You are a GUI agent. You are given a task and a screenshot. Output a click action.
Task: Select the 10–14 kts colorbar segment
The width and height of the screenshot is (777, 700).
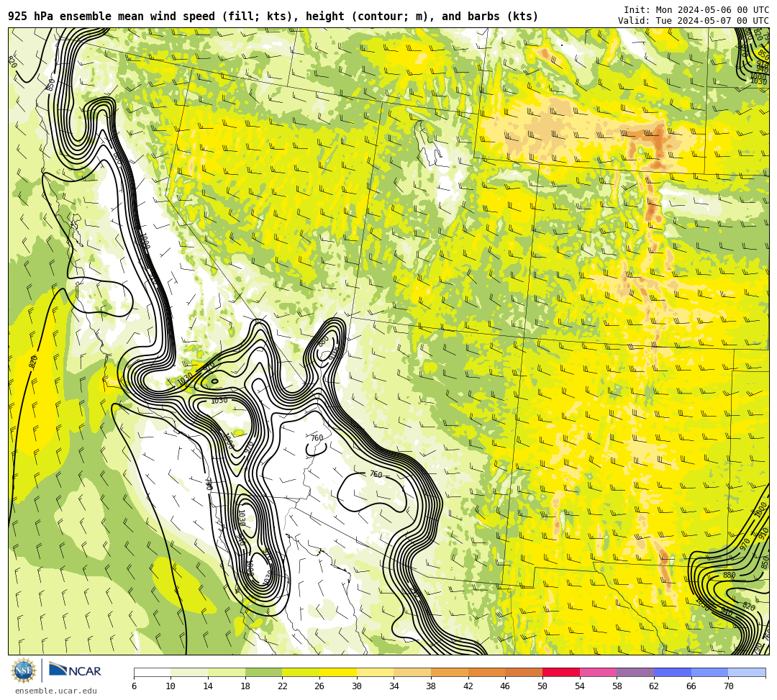pos(189,673)
